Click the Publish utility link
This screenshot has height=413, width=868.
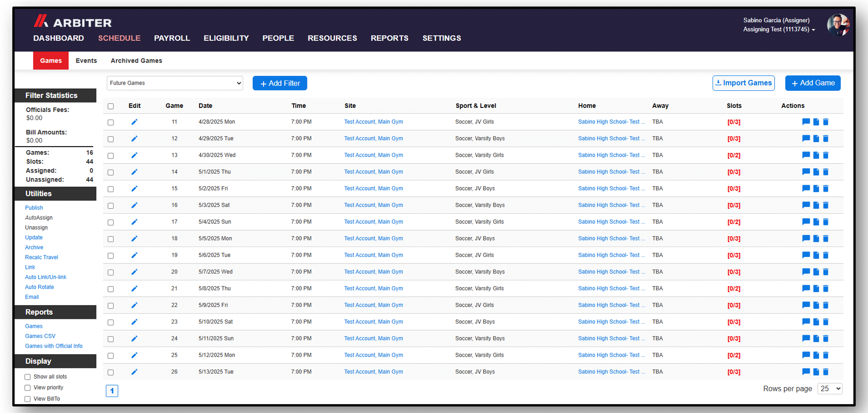[34, 208]
